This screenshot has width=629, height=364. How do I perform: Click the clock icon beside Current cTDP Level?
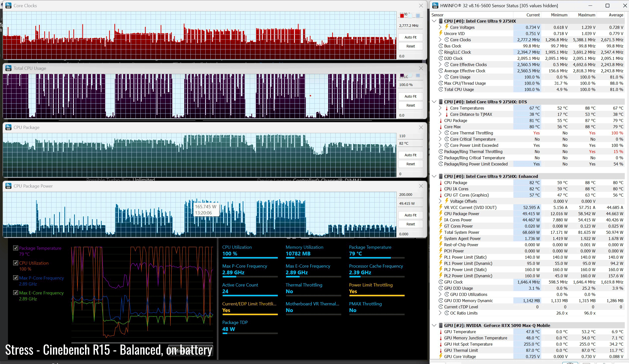pyautogui.click(x=441, y=307)
